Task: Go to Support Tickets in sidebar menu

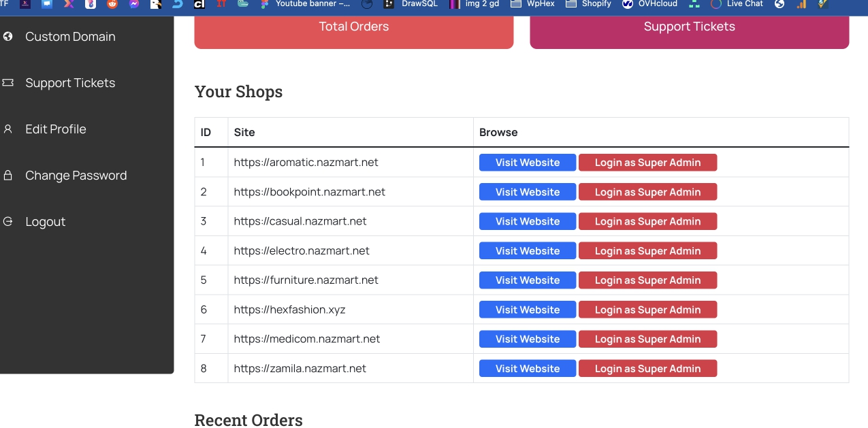Action: pyautogui.click(x=70, y=83)
